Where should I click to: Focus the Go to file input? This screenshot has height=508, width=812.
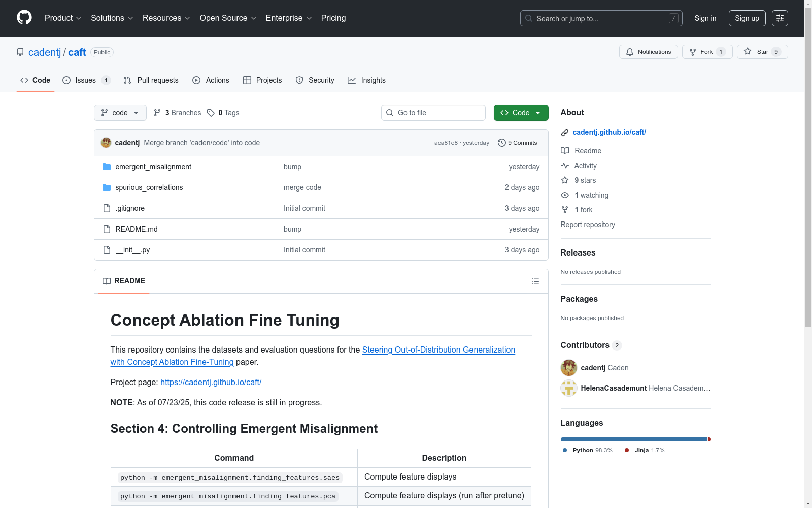coord(433,113)
